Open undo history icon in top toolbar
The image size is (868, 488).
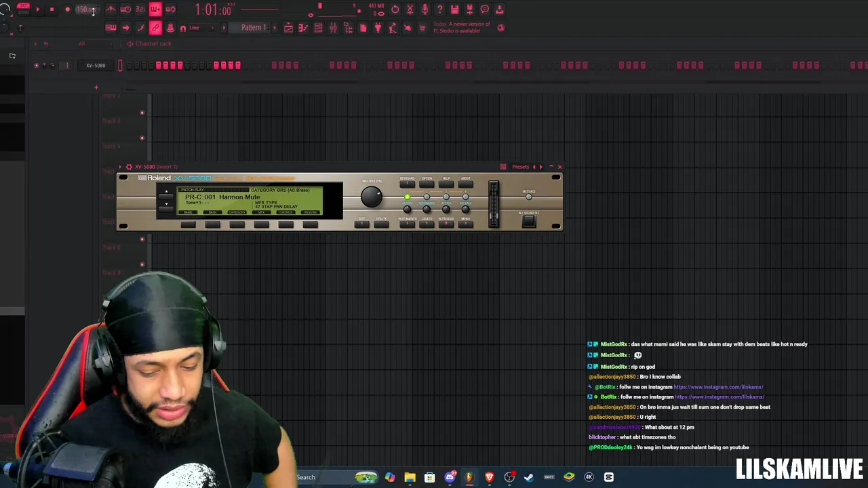click(x=395, y=9)
